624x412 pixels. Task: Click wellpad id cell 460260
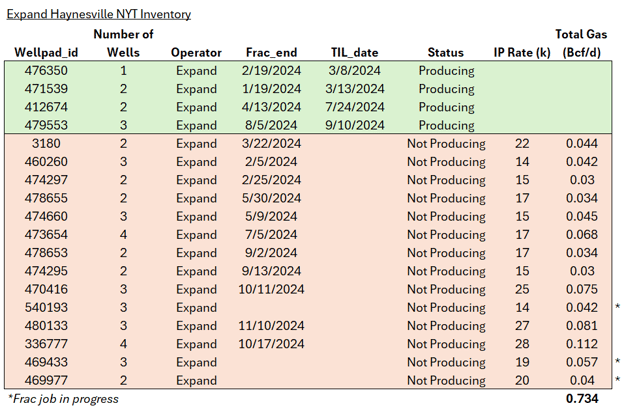point(46,162)
